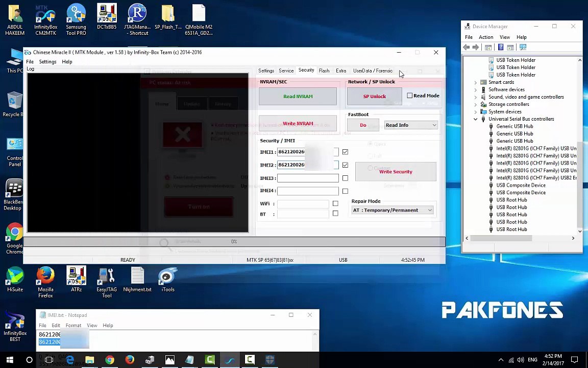Click the 0% progress bar
The image size is (588, 368).
234,241
